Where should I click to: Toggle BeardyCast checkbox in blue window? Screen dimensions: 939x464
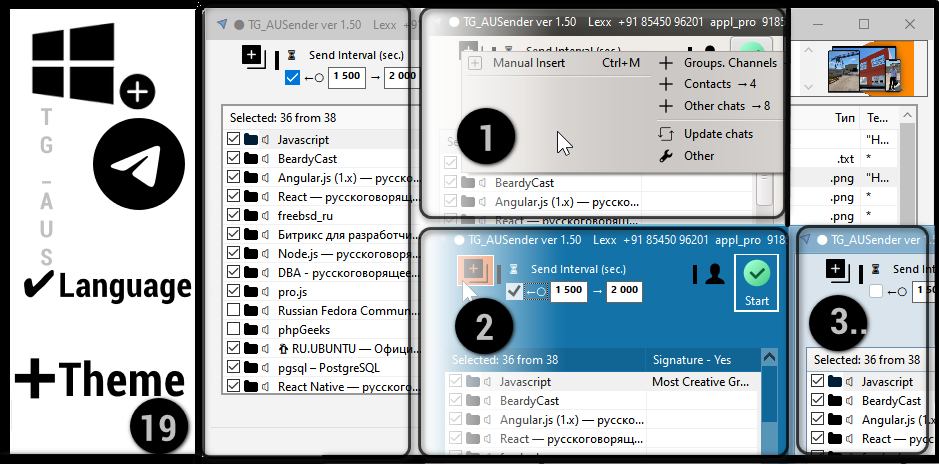456,401
